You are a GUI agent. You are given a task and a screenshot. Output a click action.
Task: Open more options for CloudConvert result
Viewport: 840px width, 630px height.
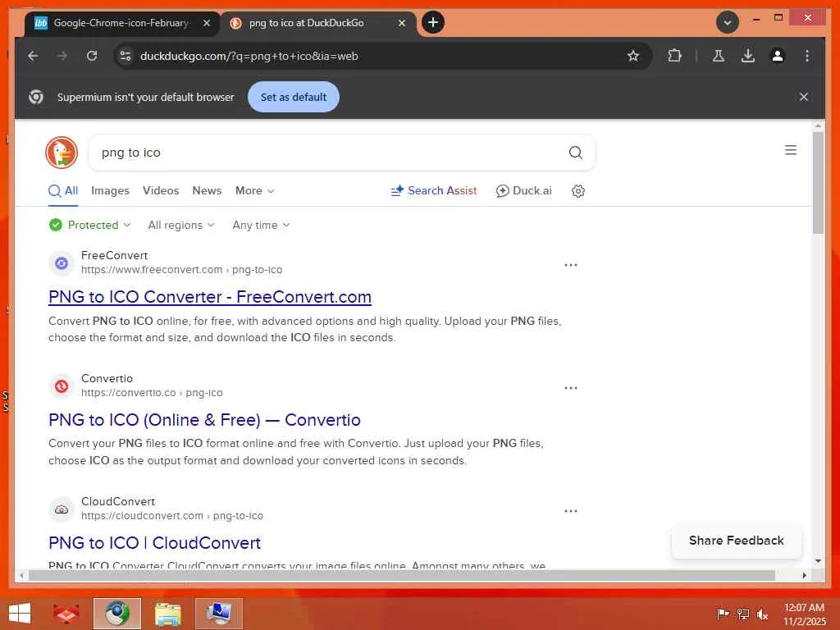click(571, 511)
